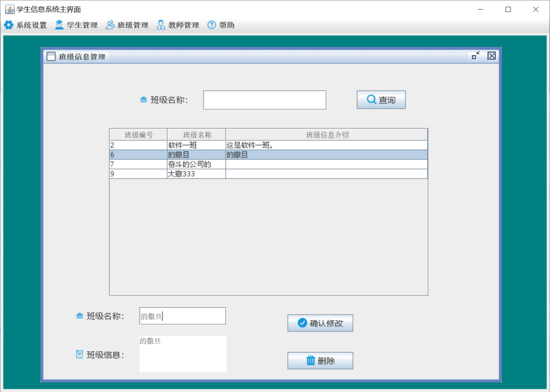Click the house icon beside top 班级名称 label

point(144,100)
